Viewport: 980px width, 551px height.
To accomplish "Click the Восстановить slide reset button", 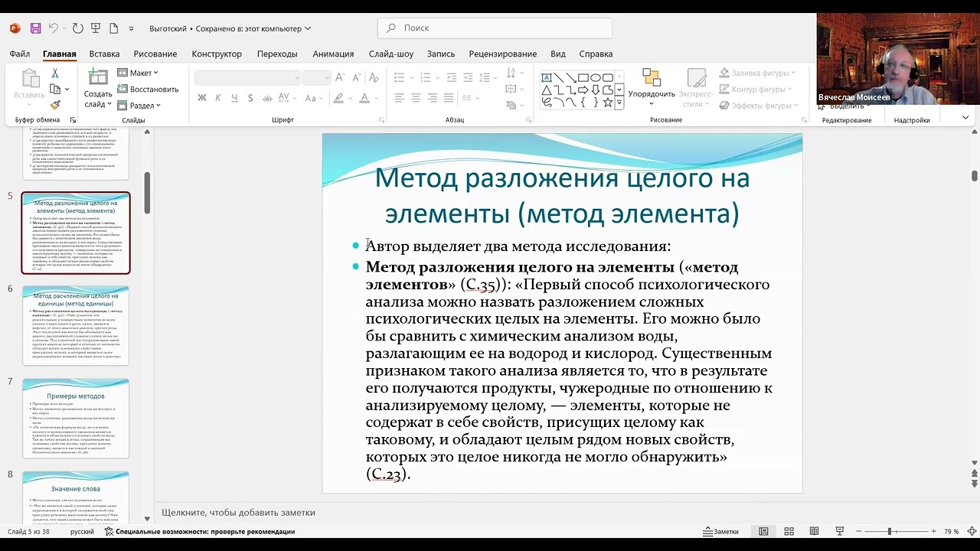I will [148, 89].
